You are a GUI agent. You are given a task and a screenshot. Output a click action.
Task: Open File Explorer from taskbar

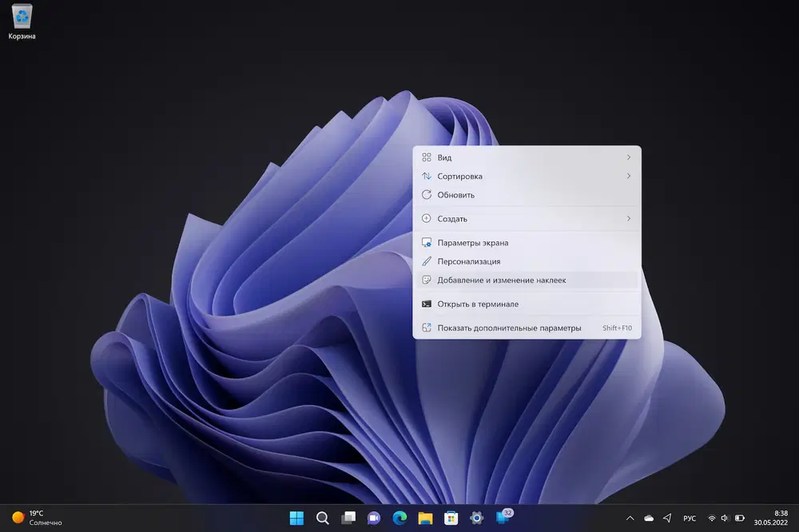pos(426,518)
